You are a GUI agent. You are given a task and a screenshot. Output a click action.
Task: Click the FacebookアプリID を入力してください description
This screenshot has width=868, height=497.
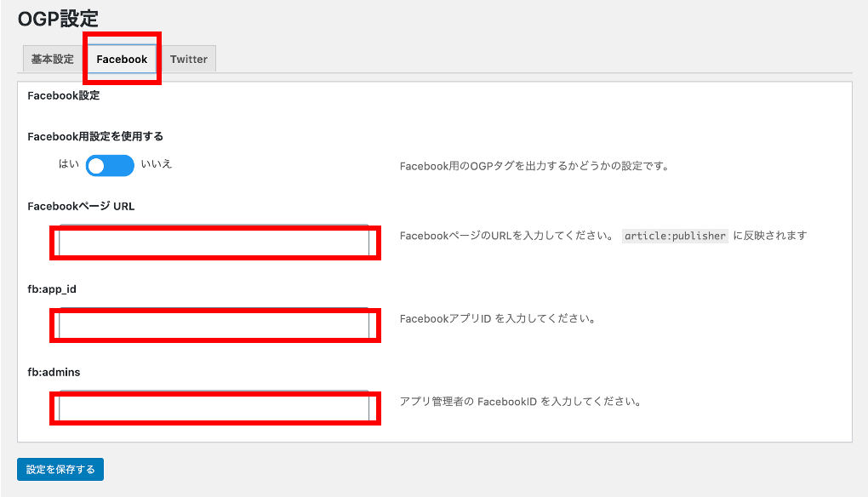click(497, 318)
